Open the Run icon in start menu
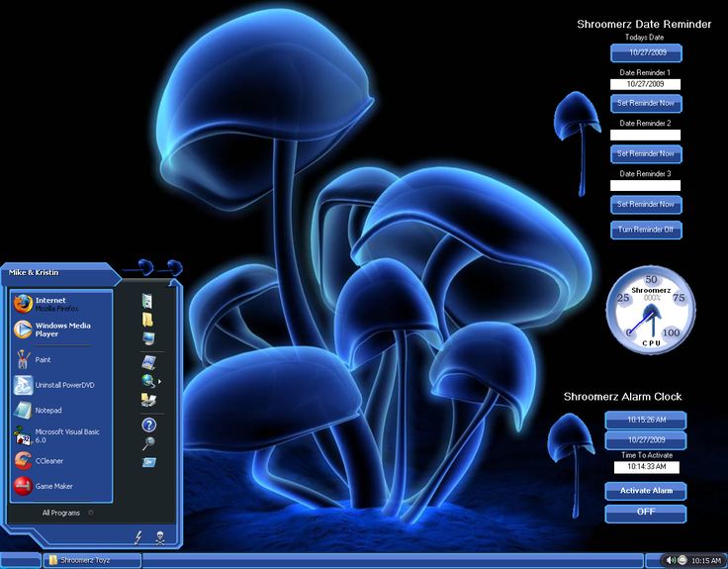728x569 pixels. (149, 462)
